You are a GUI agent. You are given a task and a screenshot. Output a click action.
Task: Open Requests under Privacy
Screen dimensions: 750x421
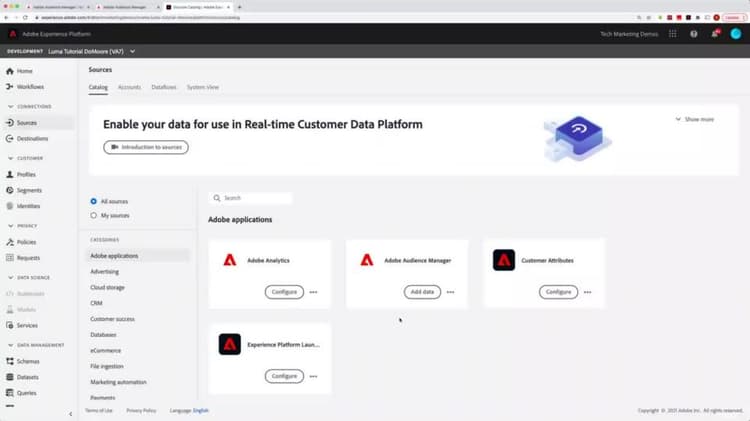tap(23, 258)
